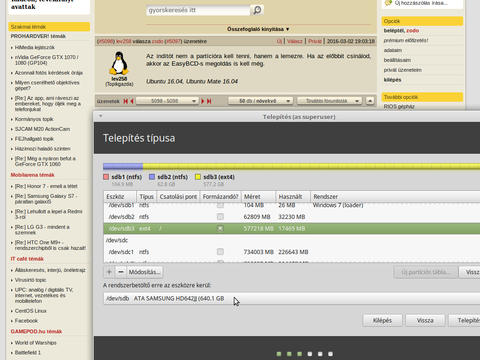Click the Tux penguin avatar of lev258

pyautogui.click(x=119, y=63)
